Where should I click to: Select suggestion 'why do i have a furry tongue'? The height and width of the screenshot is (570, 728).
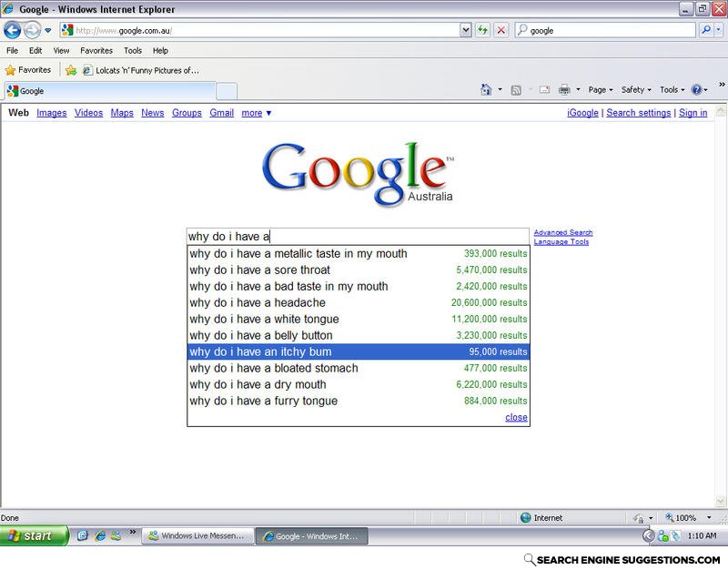tap(359, 401)
